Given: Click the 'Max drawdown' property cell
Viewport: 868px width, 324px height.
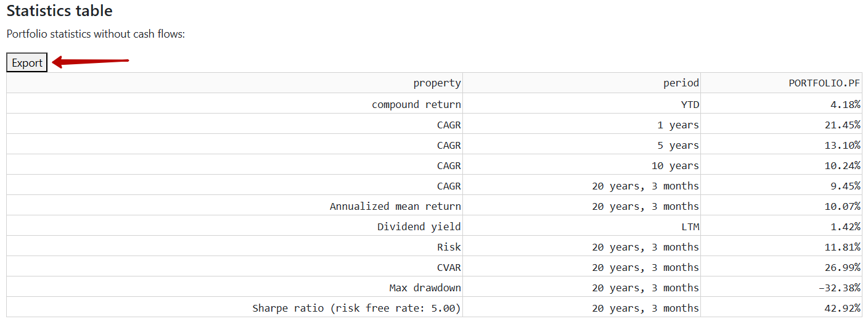Looking at the screenshot, I should (234, 287).
